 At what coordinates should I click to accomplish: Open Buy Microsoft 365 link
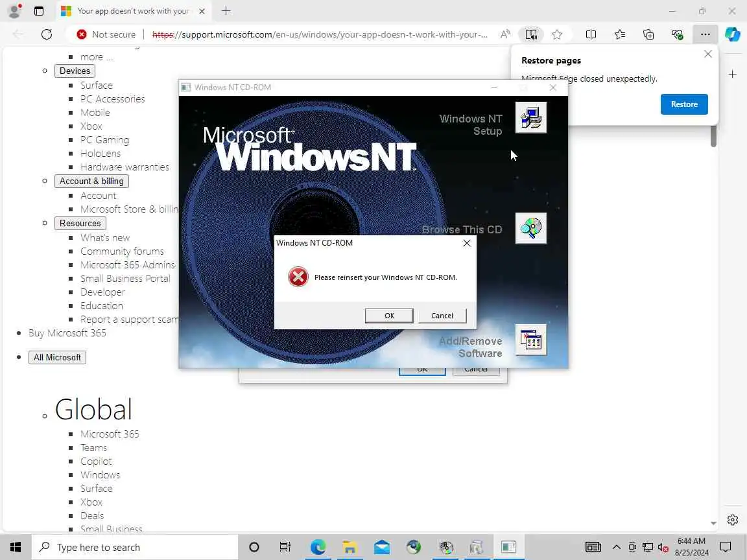click(x=67, y=333)
